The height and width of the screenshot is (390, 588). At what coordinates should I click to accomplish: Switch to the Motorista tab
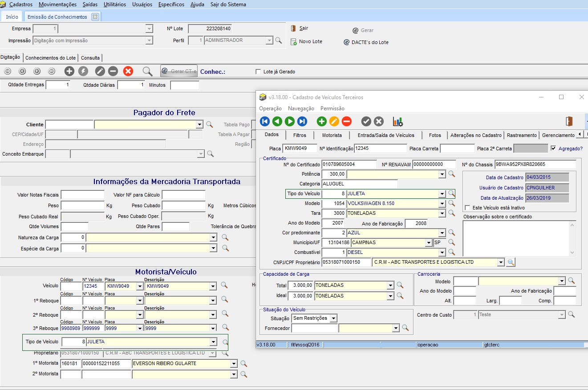(332, 135)
